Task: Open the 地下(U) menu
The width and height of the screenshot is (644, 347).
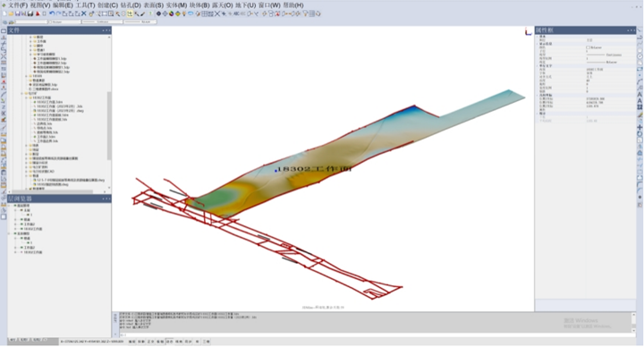Action: 246,5
